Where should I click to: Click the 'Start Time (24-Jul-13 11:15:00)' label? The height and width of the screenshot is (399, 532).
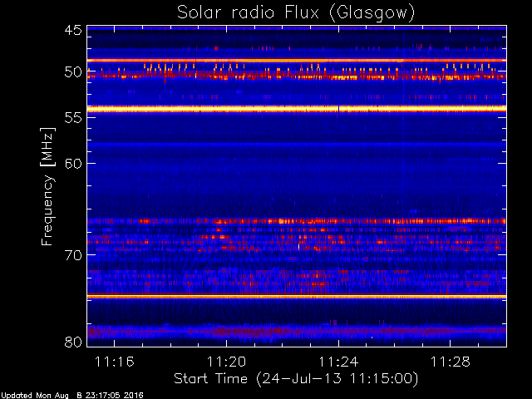point(296,379)
